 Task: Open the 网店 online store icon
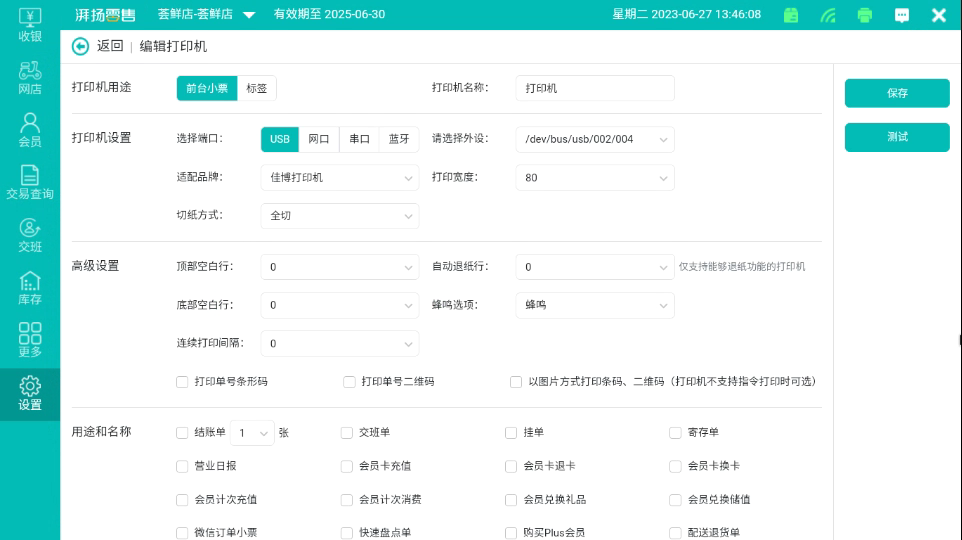pos(30,77)
